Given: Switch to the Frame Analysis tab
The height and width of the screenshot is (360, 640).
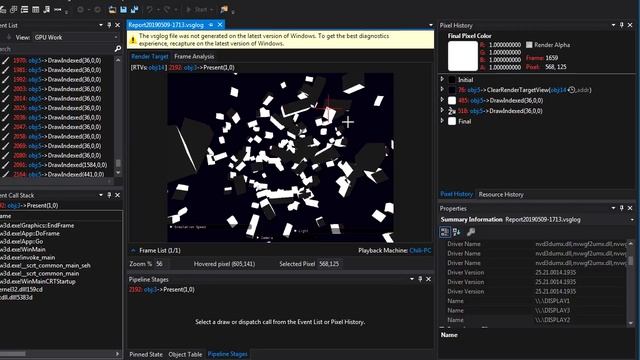Looking at the screenshot, I should 194,56.
